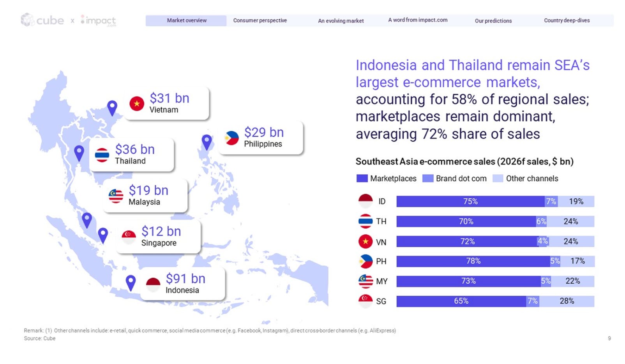Click the 78% marketplaces bar for PH
The width and height of the screenshot is (625, 364).
473,261
